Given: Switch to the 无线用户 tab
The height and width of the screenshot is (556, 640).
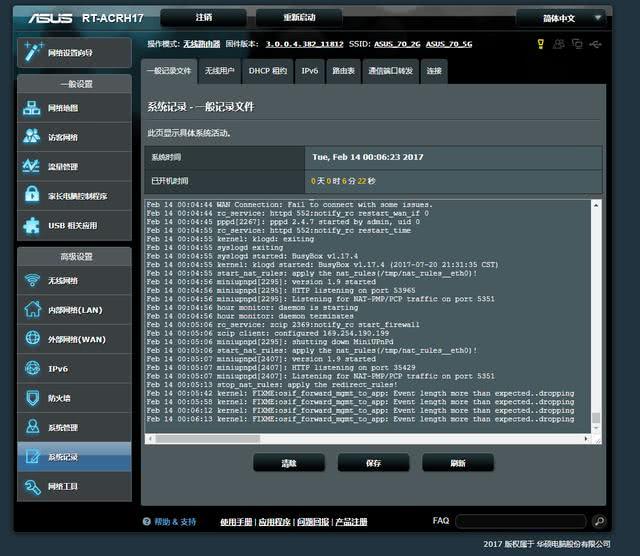Looking at the screenshot, I should [220, 71].
